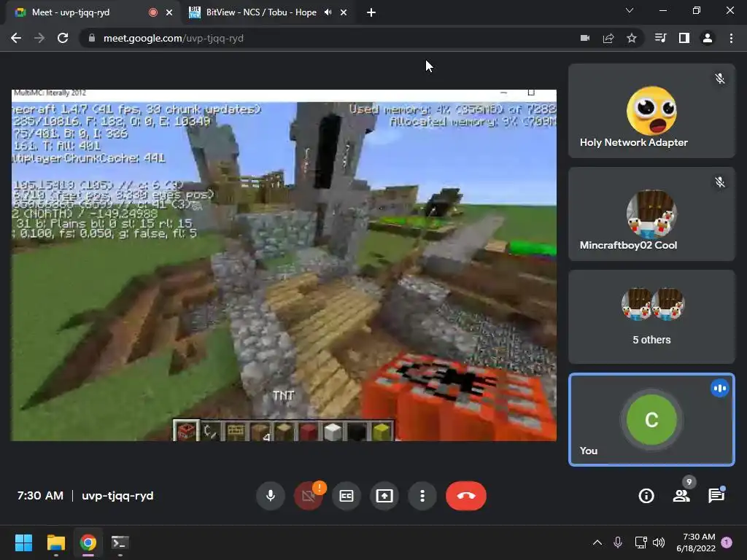Open the 5 others participant tile
The width and height of the screenshot is (747, 560).
coord(651,316)
